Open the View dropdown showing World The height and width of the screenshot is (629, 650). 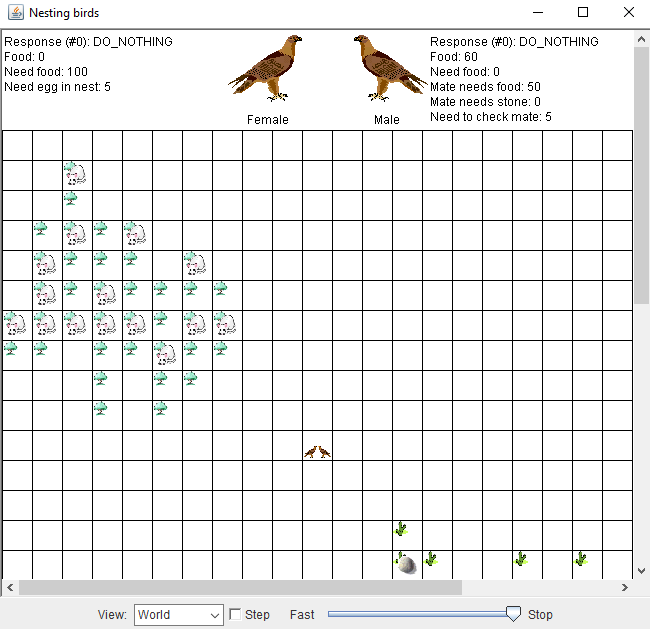point(179,615)
